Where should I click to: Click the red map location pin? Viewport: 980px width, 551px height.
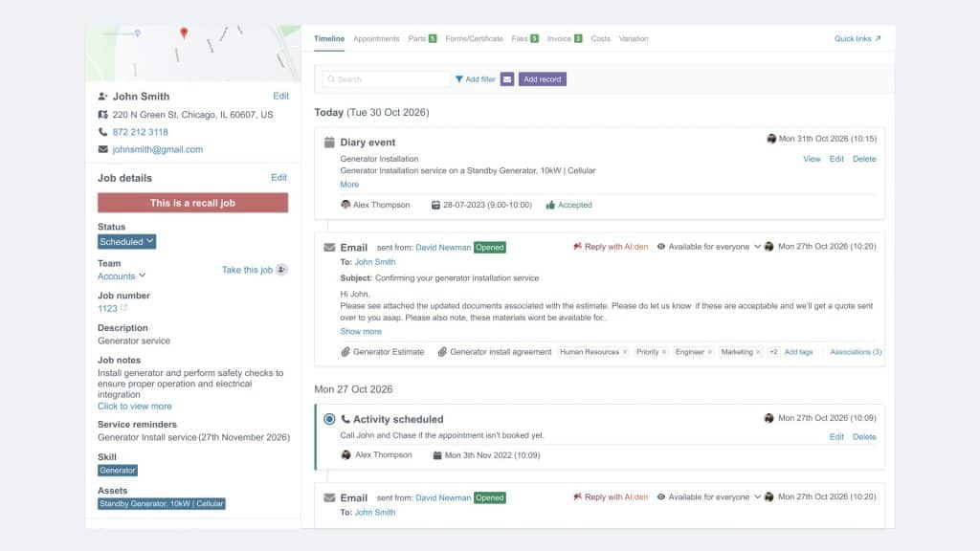(184, 33)
